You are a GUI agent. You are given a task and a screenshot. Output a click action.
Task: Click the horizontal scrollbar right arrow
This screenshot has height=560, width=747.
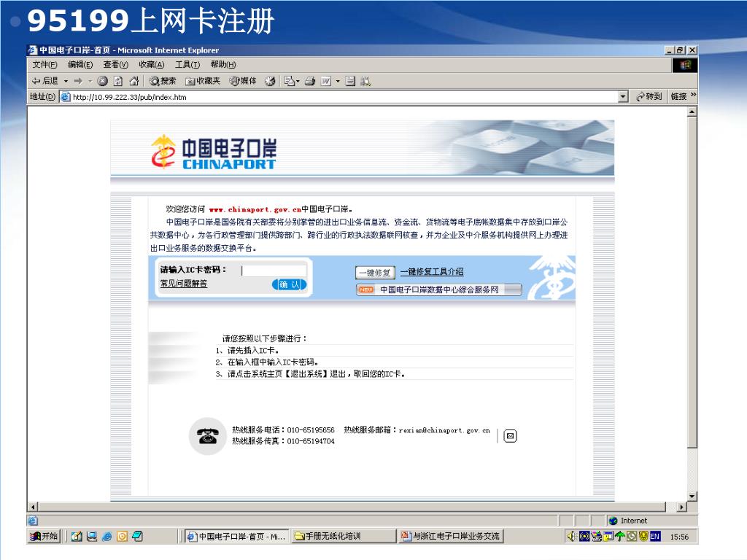point(682,507)
